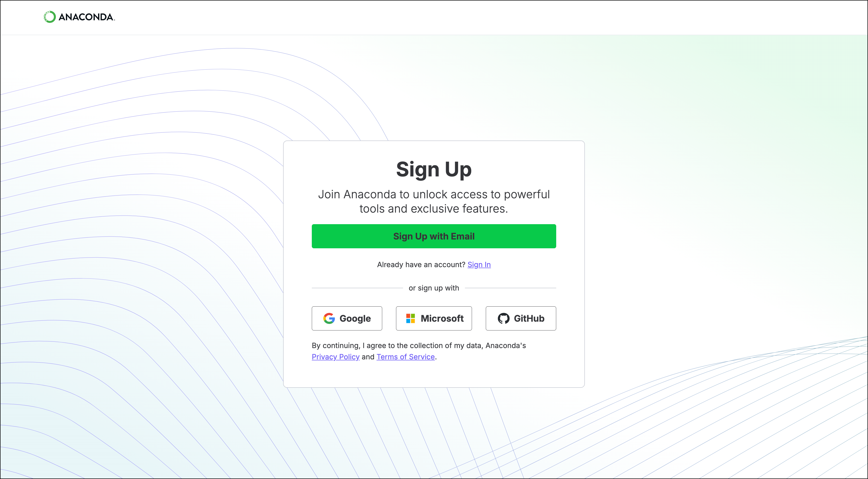Click the Google G icon
The image size is (868, 479).
[329, 318]
